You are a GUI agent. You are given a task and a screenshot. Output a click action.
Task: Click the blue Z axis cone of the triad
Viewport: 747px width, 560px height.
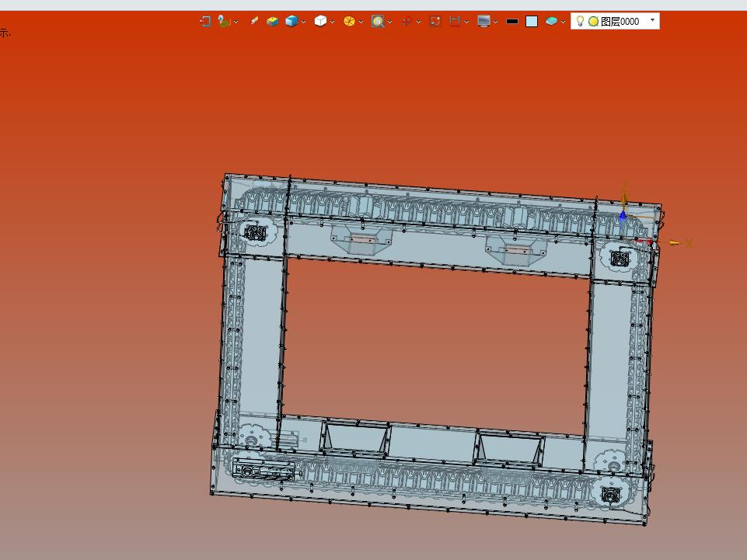[623, 216]
